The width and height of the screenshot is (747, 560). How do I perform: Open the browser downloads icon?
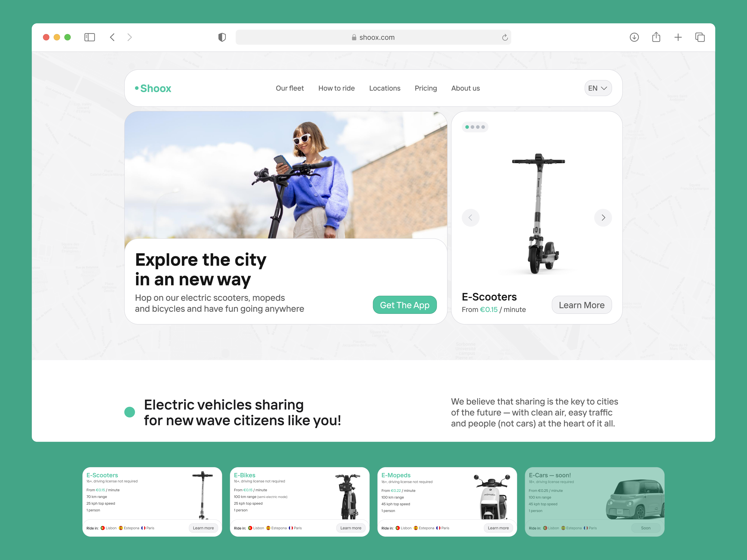[x=634, y=37]
